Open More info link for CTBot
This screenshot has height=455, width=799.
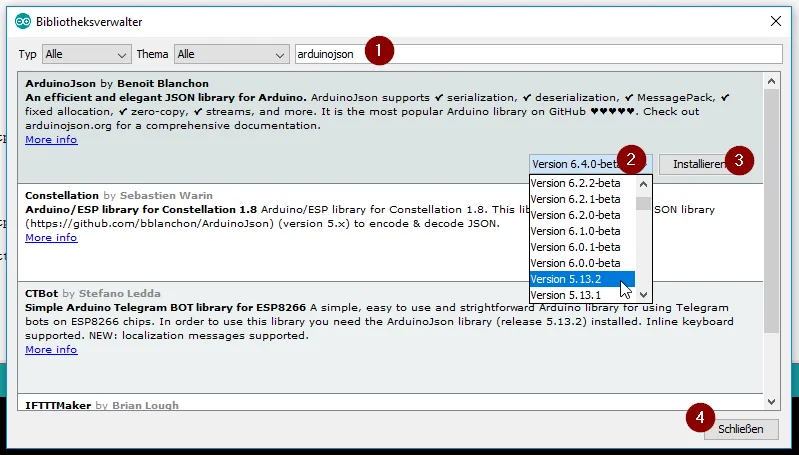pyautogui.click(x=51, y=350)
